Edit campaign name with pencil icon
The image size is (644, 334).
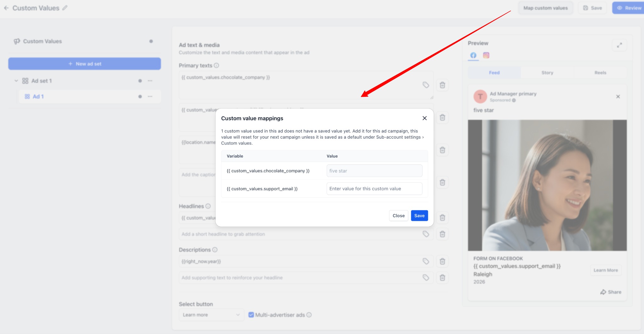tap(65, 8)
